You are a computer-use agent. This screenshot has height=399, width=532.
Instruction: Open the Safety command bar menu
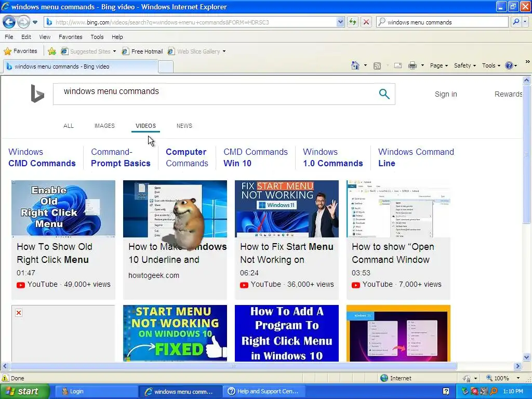(x=465, y=66)
